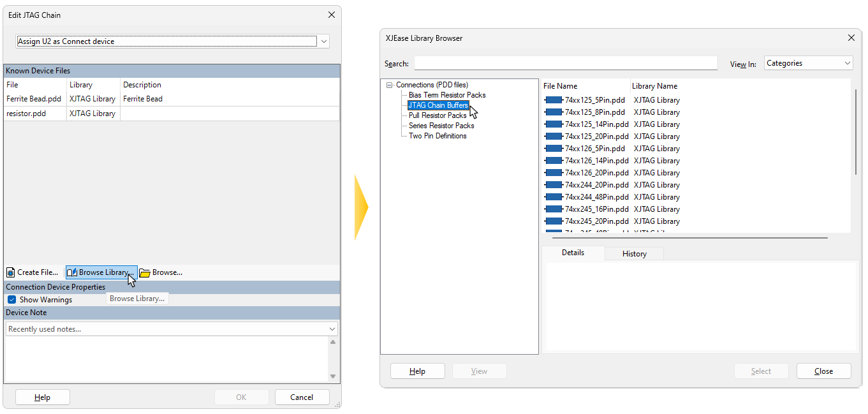Switch to the Details tab
The width and height of the screenshot is (868, 414).
(573, 253)
